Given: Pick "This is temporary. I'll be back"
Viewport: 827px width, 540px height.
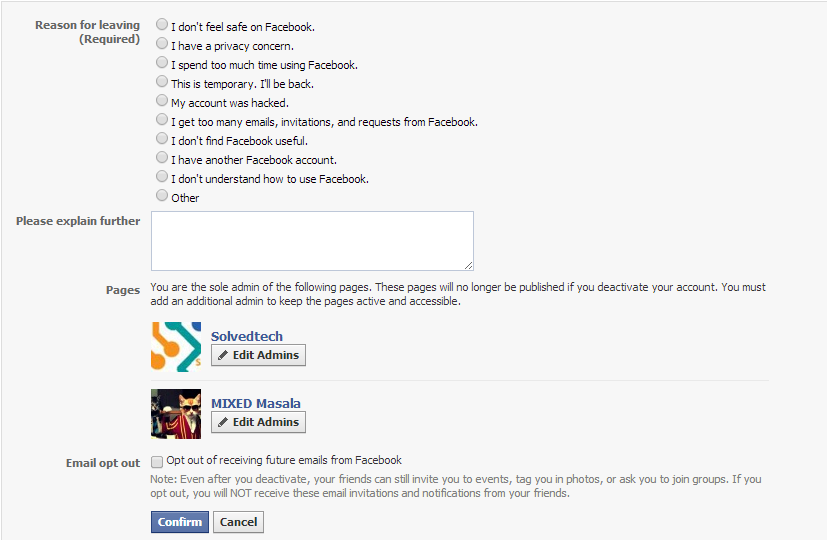Looking at the screenshot, I should pyautogui.click(x=162, y=82).
